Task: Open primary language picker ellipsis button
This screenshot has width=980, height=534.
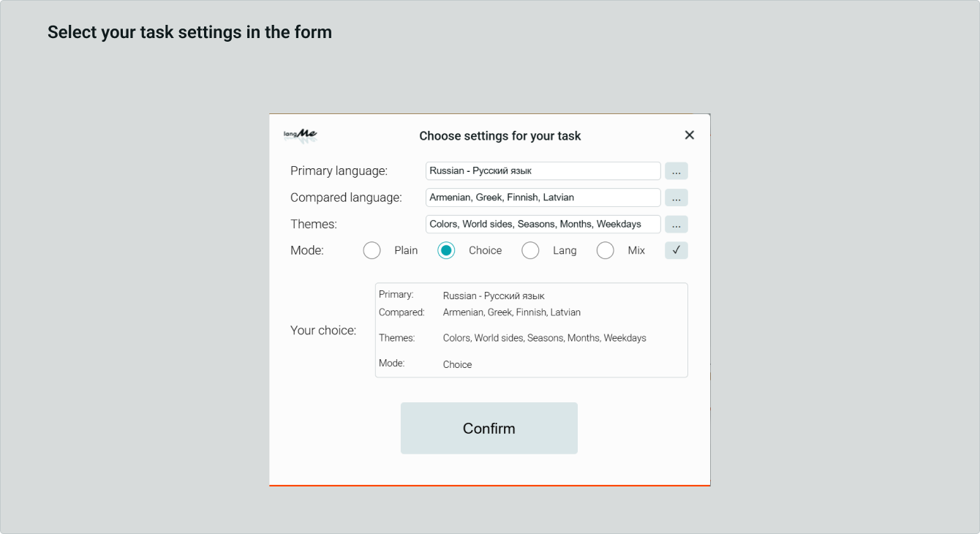Action: pyautogui.click(x=676, y=171)
